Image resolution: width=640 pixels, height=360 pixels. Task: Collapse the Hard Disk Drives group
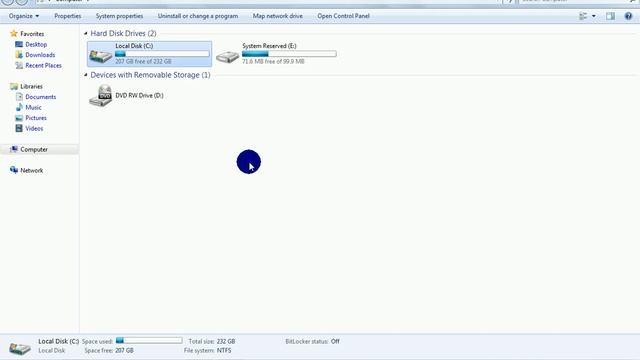86,33
